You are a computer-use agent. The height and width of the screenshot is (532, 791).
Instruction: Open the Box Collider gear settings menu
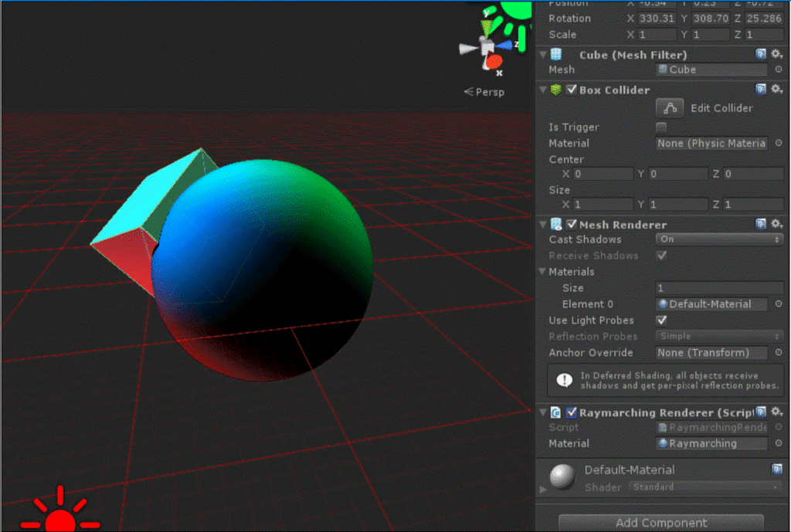(777, 90)
